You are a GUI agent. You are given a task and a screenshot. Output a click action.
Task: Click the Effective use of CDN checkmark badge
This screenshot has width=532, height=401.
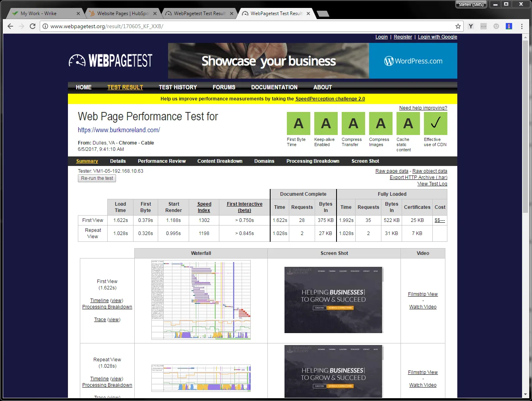pyautogui.click(x=435, y=123)
